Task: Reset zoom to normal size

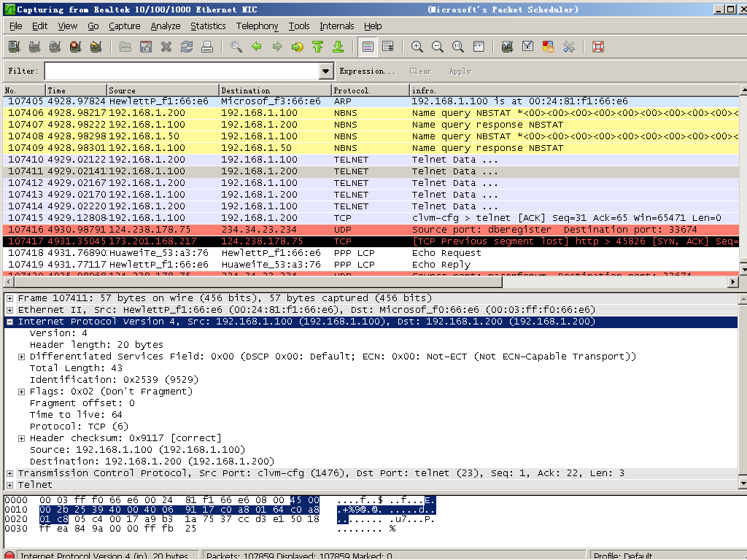Action: pos(458,47)
